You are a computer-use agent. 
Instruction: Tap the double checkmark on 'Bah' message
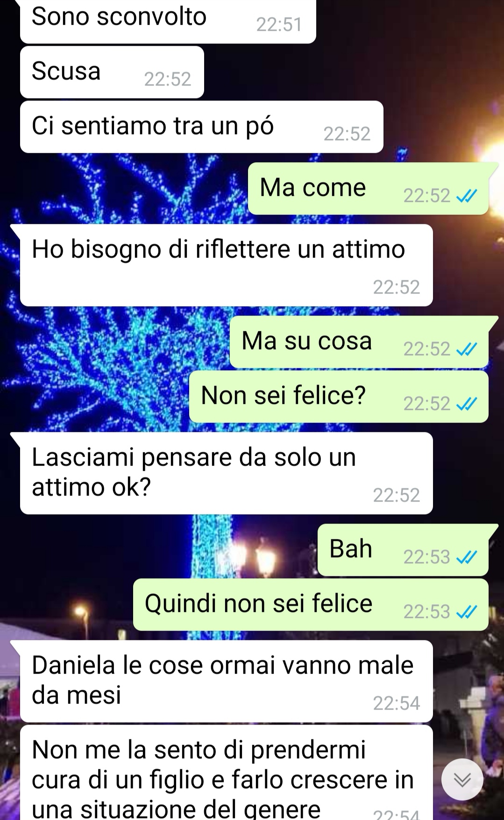point(466,557)
